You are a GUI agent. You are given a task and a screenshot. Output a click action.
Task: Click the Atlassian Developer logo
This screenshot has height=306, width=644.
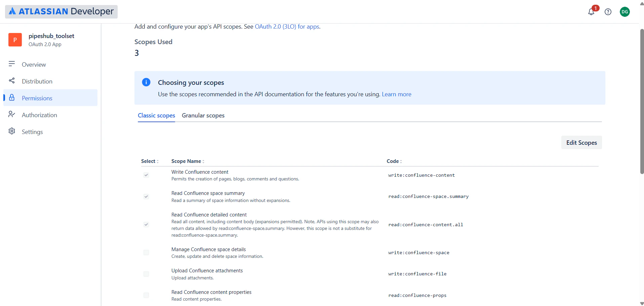[x=61, y=11]
